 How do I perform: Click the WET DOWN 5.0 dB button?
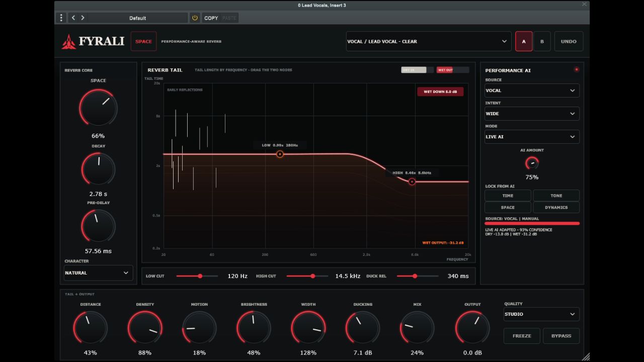pyautogui.click(x=440, y=92)
